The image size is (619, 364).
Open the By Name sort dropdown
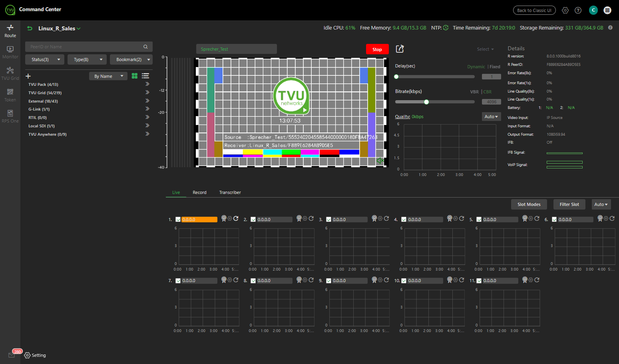[108, 76]
